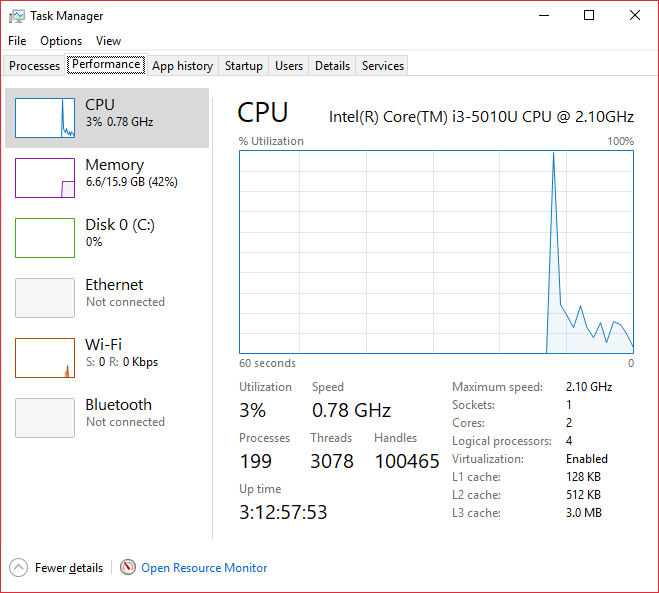Select the Bluetooth graph thumbnail
The height and width of the screenshot is (593, 659).
coord(45,418)
